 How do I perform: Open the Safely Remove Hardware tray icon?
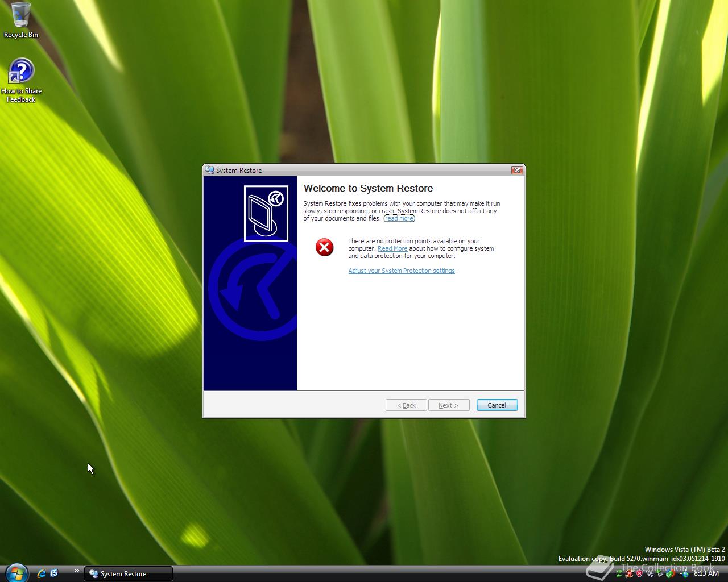coord(660,574)
